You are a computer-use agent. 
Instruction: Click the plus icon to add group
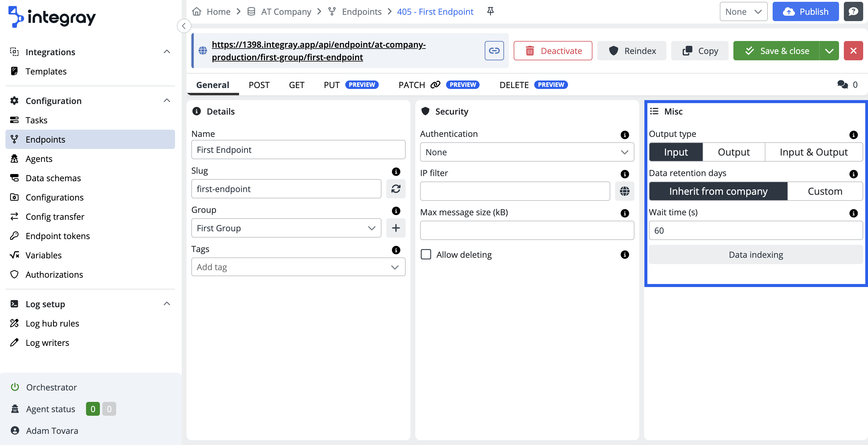[x=396, y=228]
